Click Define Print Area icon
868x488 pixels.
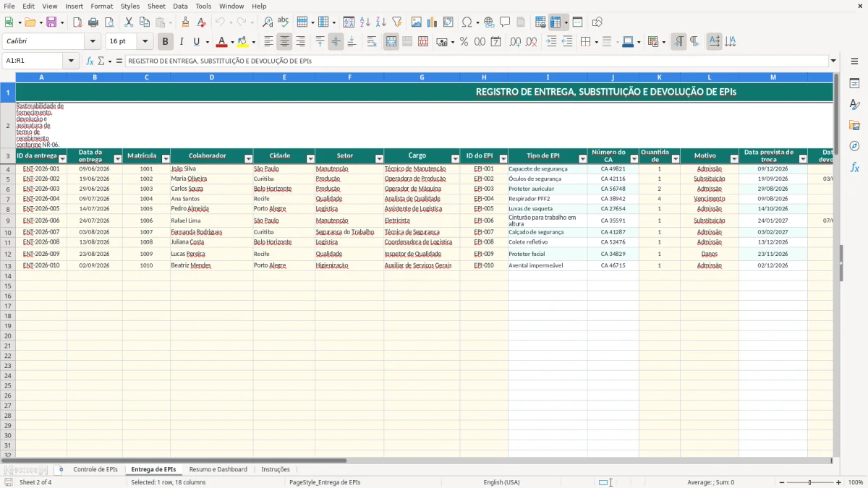(540, 22)
